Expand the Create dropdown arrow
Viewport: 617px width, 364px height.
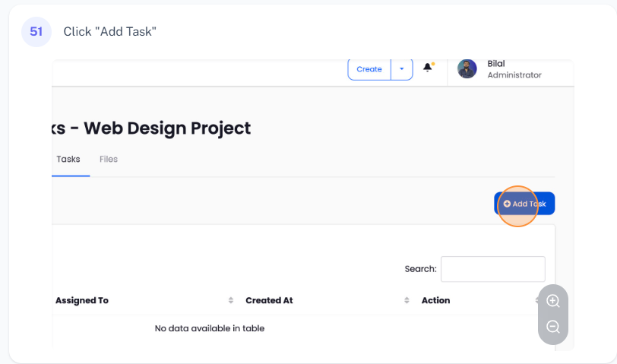tap(402, 69)
